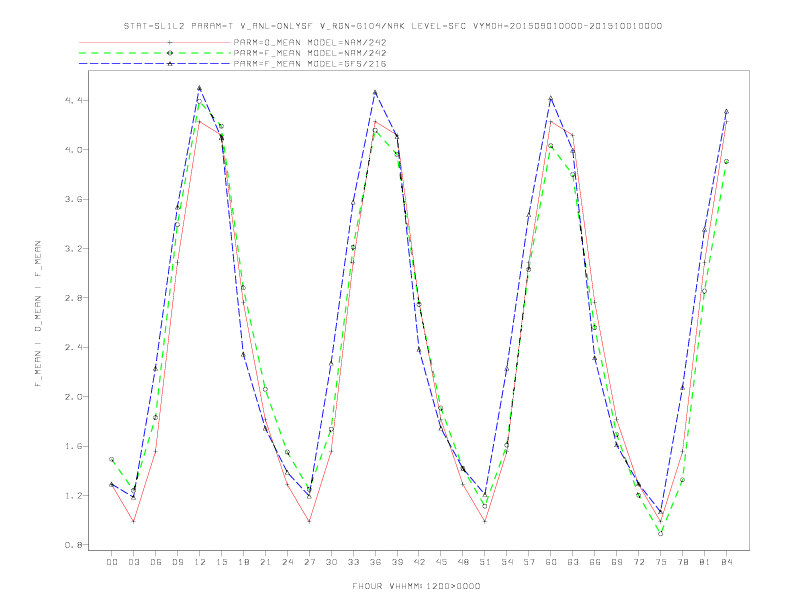Click the x-axis tick label 15
Screen dimensions: 792x612
tap(221, 562)
